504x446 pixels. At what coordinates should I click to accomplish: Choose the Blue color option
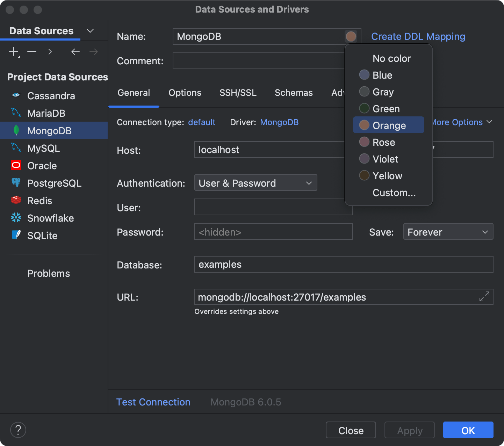tap(382, 75)
